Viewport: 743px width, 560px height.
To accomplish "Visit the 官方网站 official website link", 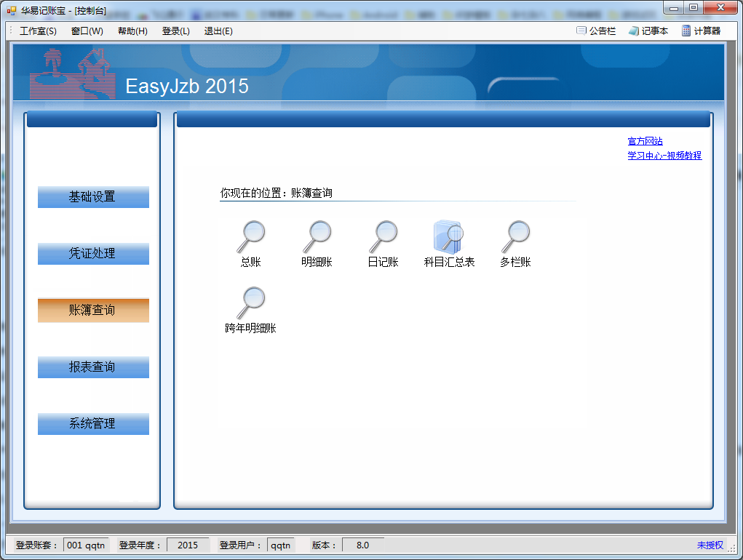I will [645, 141].
